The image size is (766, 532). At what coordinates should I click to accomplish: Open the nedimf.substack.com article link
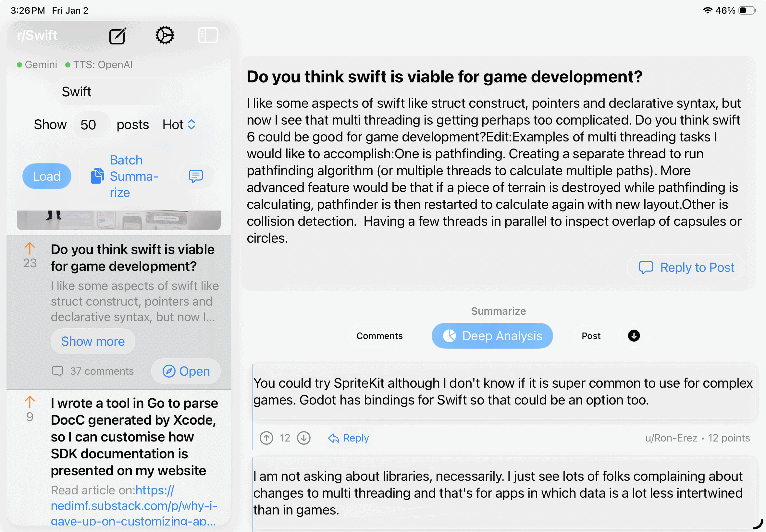click(133, 506)
